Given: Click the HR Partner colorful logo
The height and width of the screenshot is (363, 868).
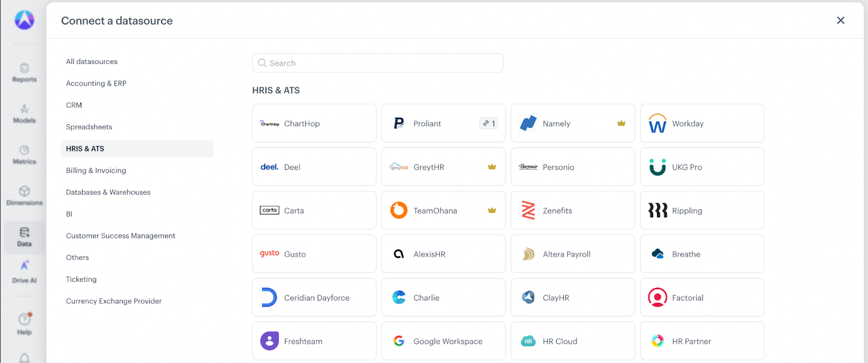Looking at the screenshot, I should pos(658,341).
